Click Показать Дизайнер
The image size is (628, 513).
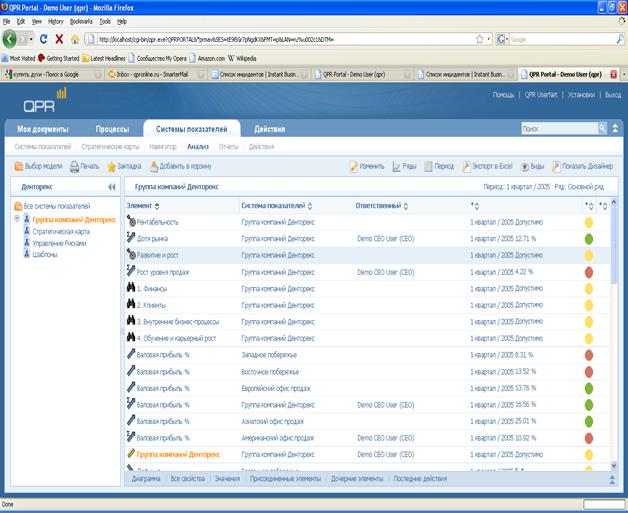click(x=582, y=166)
